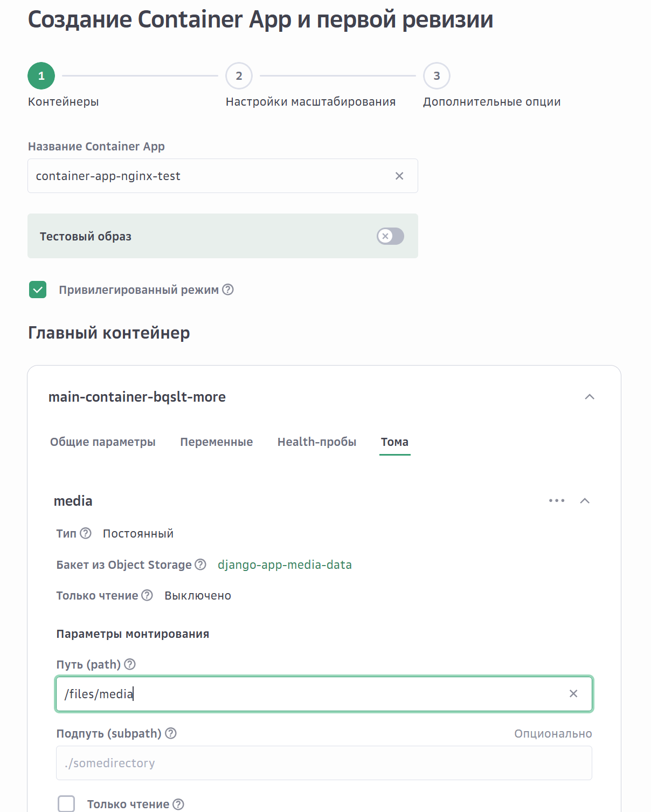651x812 pixels.
Task: Jump to step 3 Дополнительные опции
Action: click(x=437, y=76)
